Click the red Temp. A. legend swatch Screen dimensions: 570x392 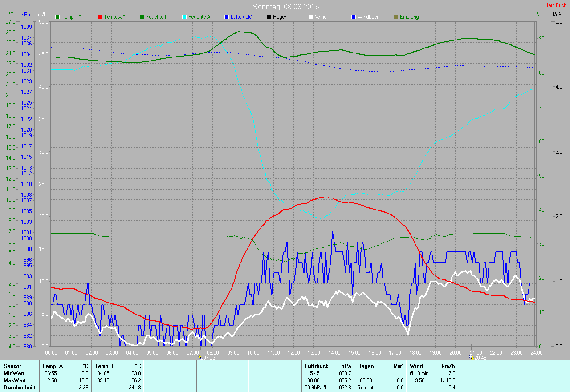99,17
